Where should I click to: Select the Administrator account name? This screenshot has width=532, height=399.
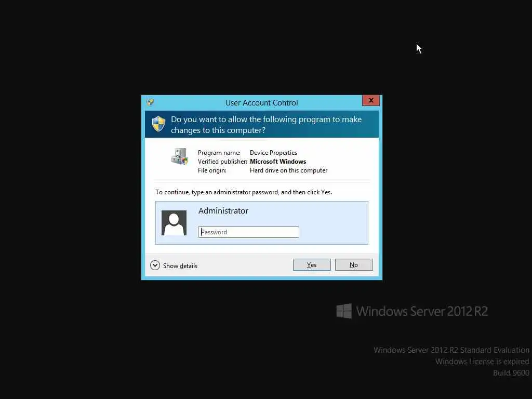223,211
